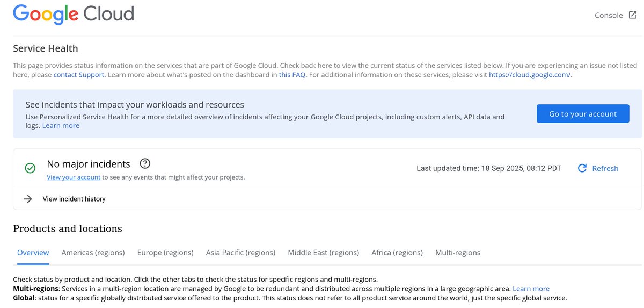Open View incident history
Viewport: 644px width, 308px height.
point(74,199)
